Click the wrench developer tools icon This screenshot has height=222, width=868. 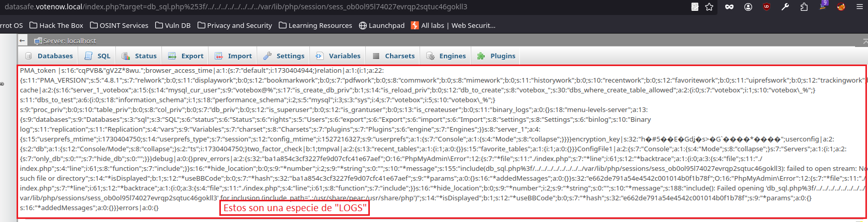[x=785, y=7]
